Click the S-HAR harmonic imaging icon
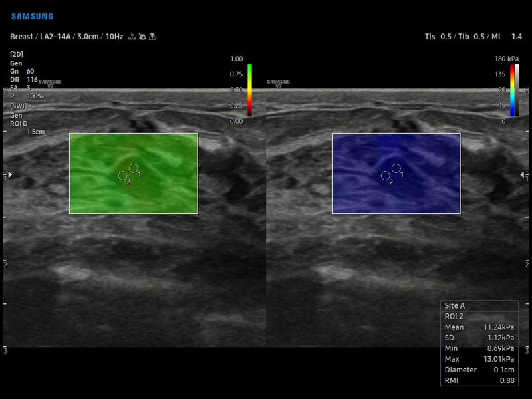 (x=132, y=36)
